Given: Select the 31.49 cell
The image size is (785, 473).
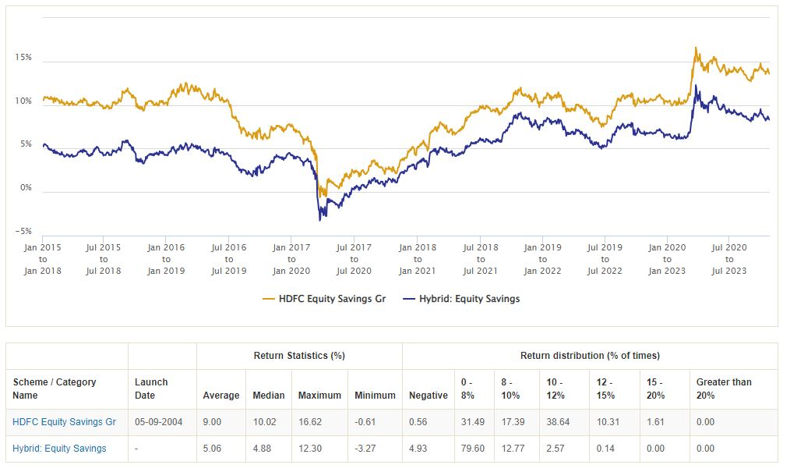Looking at the screenshot, I should 473,422.
